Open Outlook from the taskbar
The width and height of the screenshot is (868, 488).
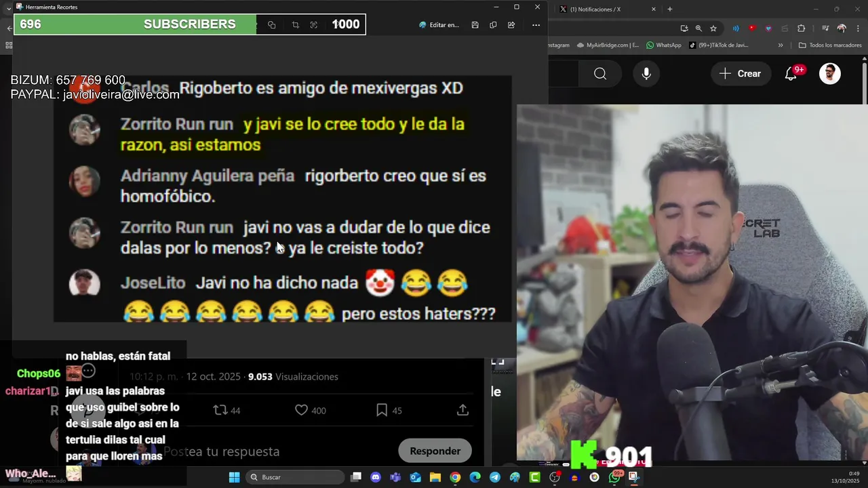[415, 477]
